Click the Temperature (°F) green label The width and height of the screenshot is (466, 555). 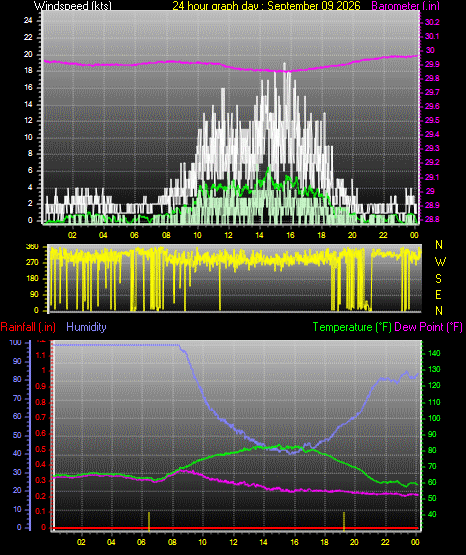[x=352, y=327]
